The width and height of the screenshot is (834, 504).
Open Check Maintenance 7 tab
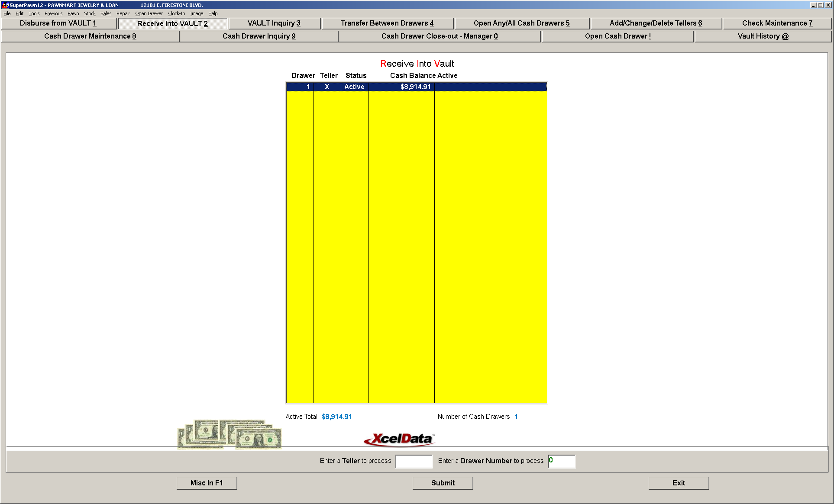pos(777,23)
